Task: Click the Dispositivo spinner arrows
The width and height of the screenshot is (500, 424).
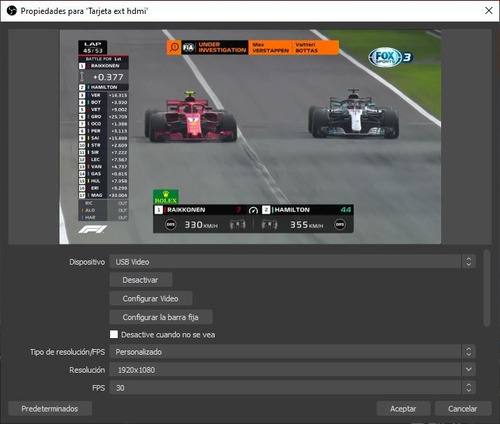Action: (x=469, y=262)
